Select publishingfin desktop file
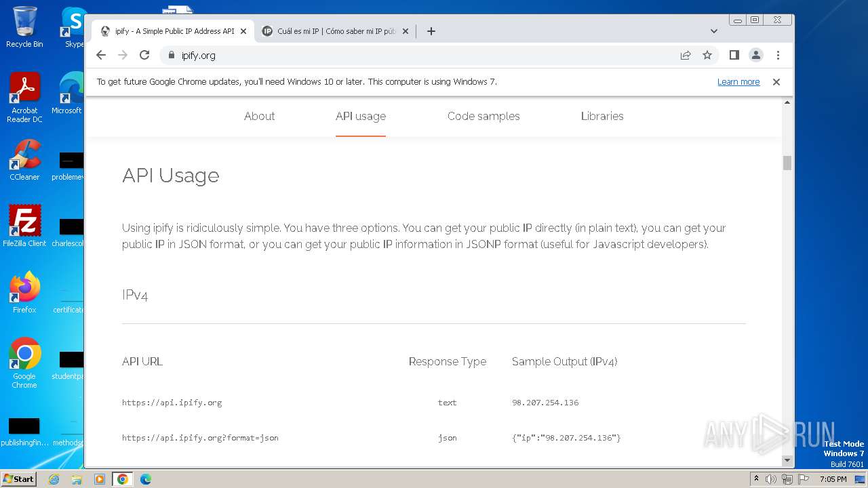Viewport: 868px width, 488px height. coord(24,432)
